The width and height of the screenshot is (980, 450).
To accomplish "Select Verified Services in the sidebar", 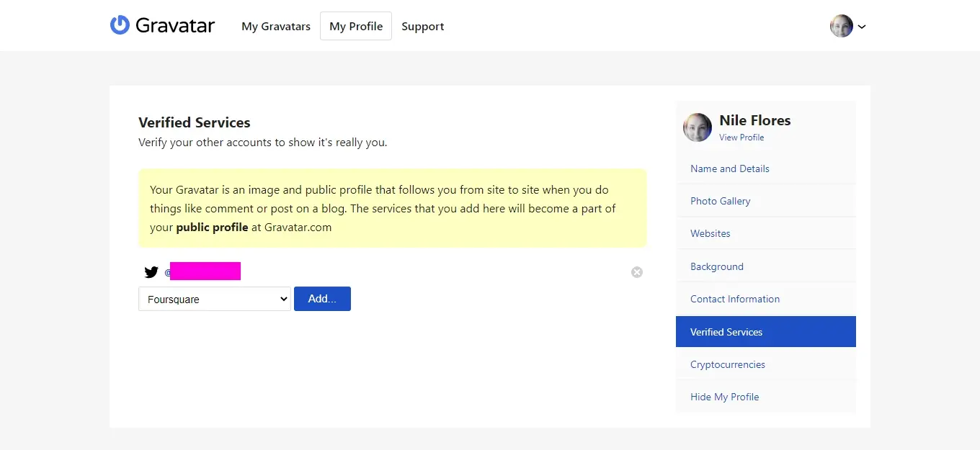I will pyautogui.click(x=726, y=332).
